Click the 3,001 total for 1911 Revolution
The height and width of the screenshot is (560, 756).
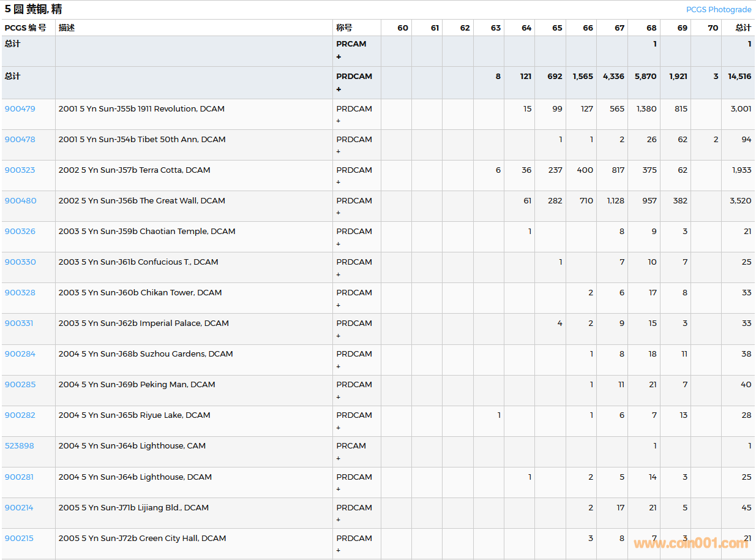tap(741, 109)
